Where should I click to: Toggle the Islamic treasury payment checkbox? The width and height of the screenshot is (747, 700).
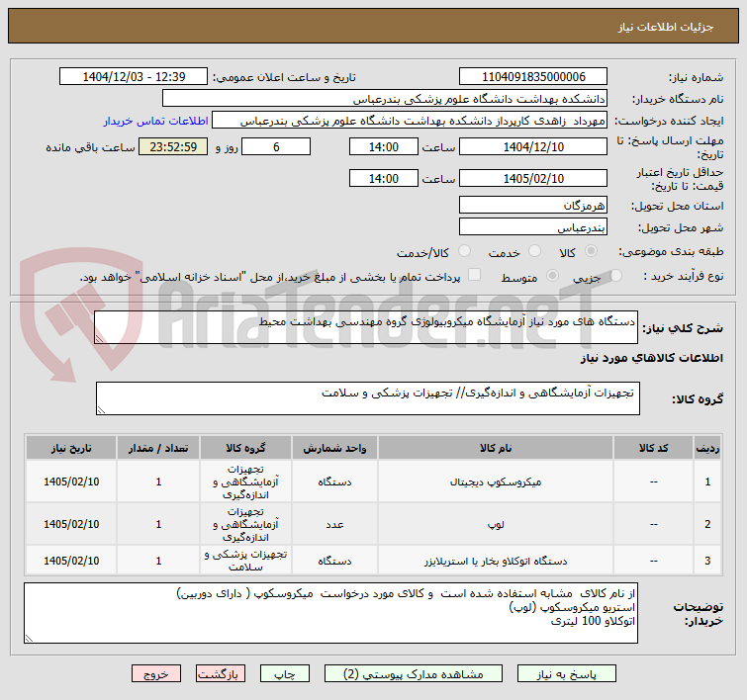pyautogui.click(x=474, y=275)
